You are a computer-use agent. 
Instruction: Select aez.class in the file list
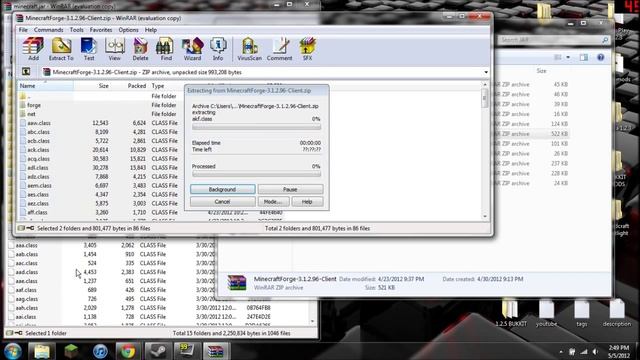pyautogui.click(x=101, y=203)
